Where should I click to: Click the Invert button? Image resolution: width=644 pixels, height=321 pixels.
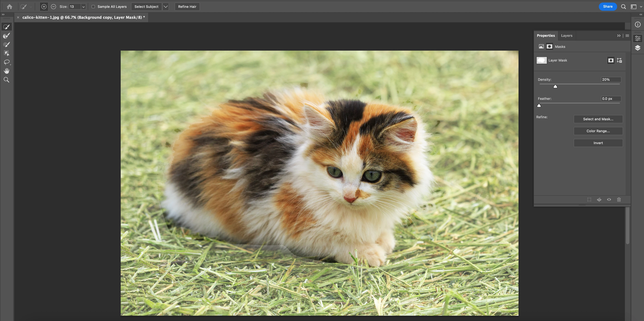click(598, 143)
